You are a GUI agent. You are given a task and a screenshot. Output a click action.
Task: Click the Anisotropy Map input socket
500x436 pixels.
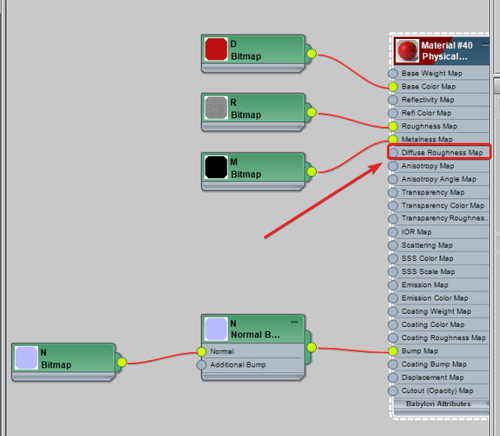[x=393, y=166]
